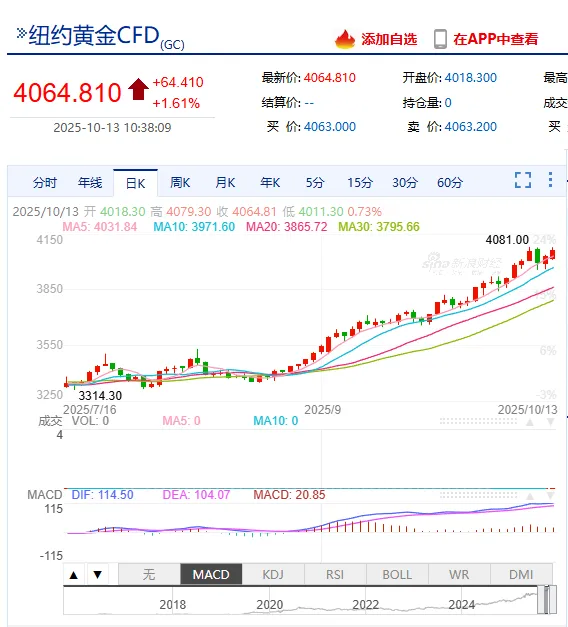This screenshot has height=627, width=568.
Task: Click 添加自选 link
Action: [x=389, y=39]
